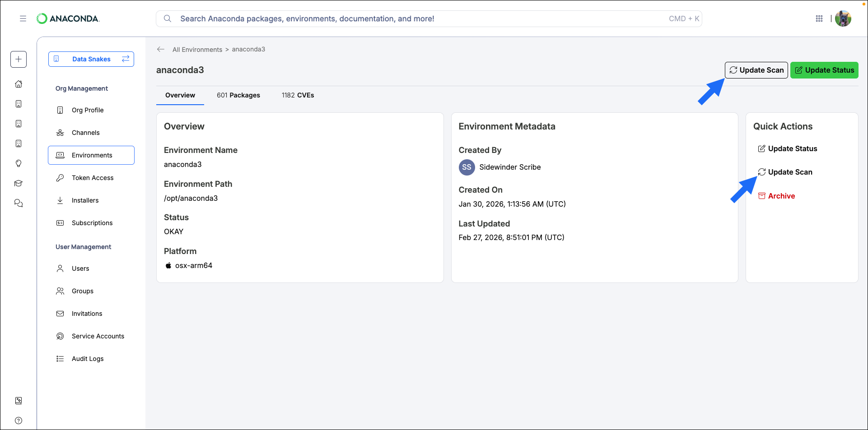This screenshot has height=430, width=868.
Task: Click the Org Management section heading
Action: 82,88
